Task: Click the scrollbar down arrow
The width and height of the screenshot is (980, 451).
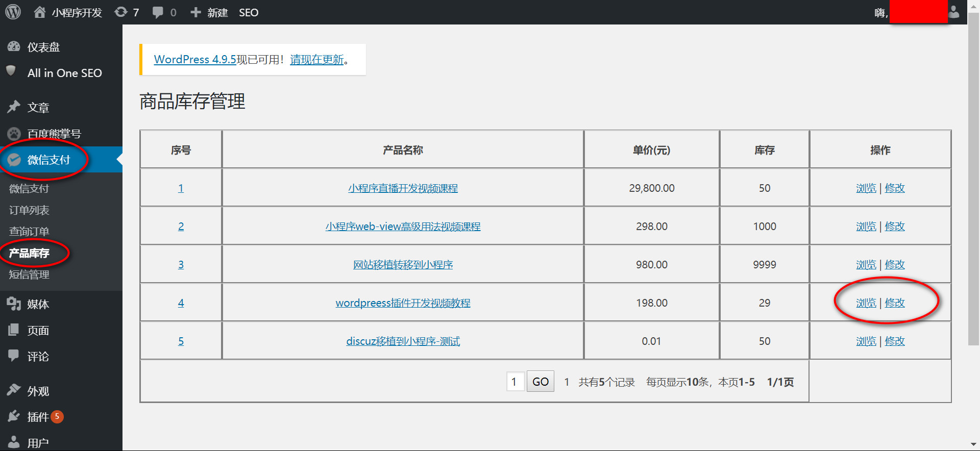Action: 973,444
